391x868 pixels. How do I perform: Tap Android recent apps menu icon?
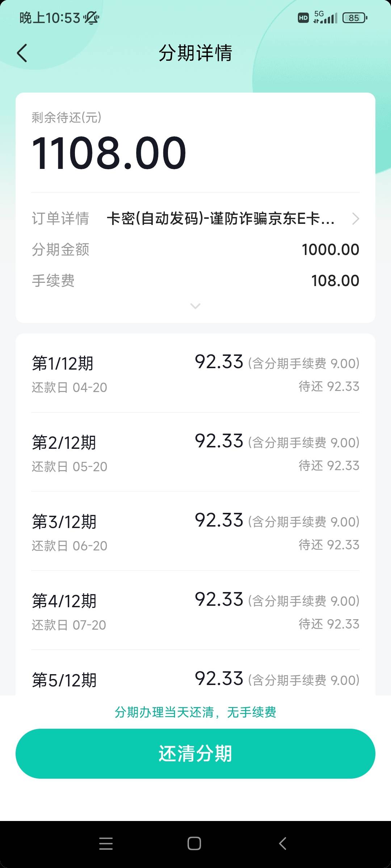(x=106, y=843)
